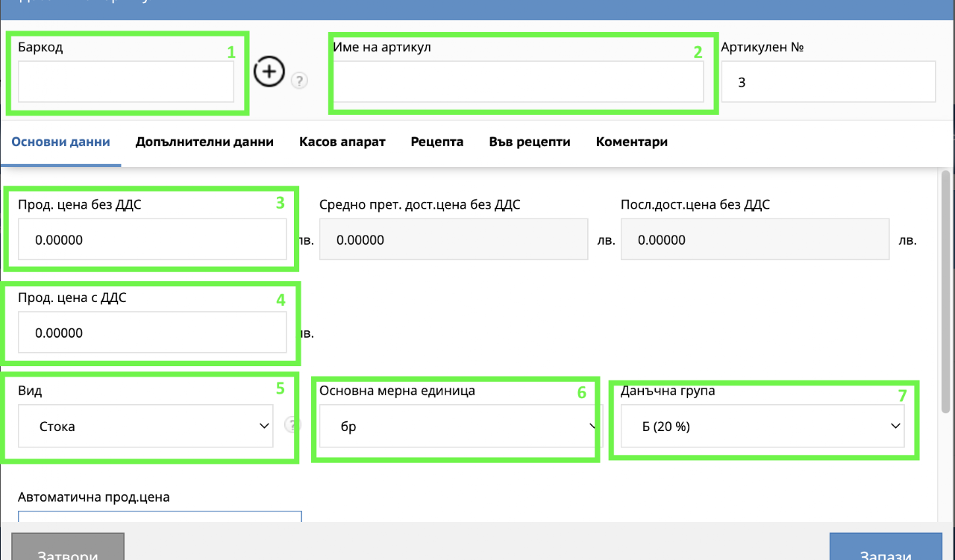955x560 pixels.
Task: Click the Средно прет. дост.цена без ДДС field
Action: [x=454, y=239]
